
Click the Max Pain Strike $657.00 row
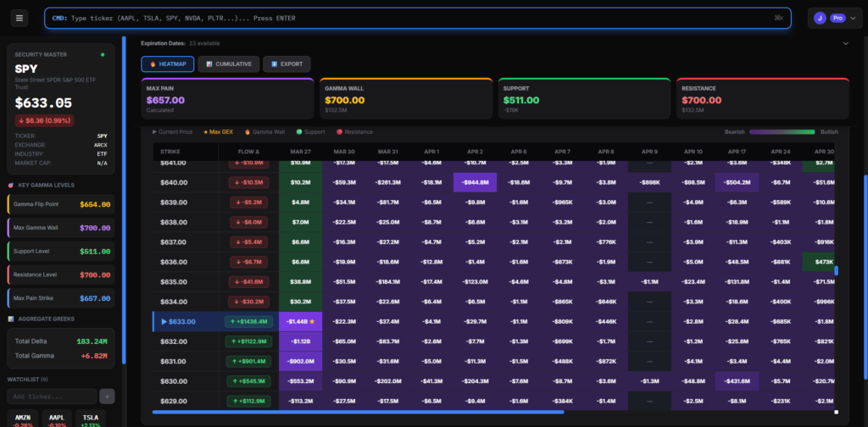tap(61, 298)
